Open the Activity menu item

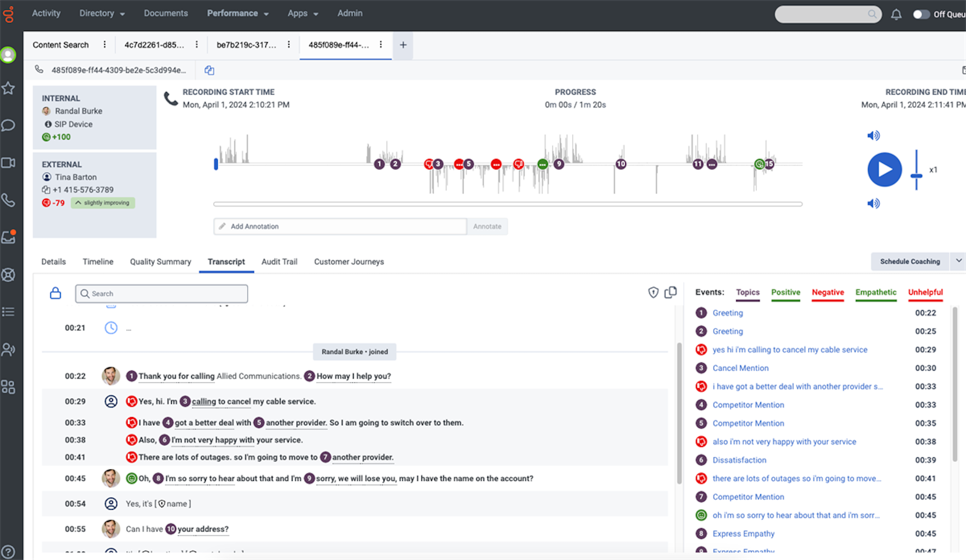click(46, 14)
